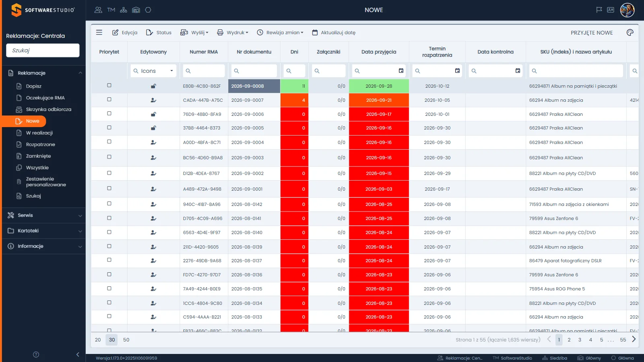Open Oczekujące RMA in the sidebar

45,98
